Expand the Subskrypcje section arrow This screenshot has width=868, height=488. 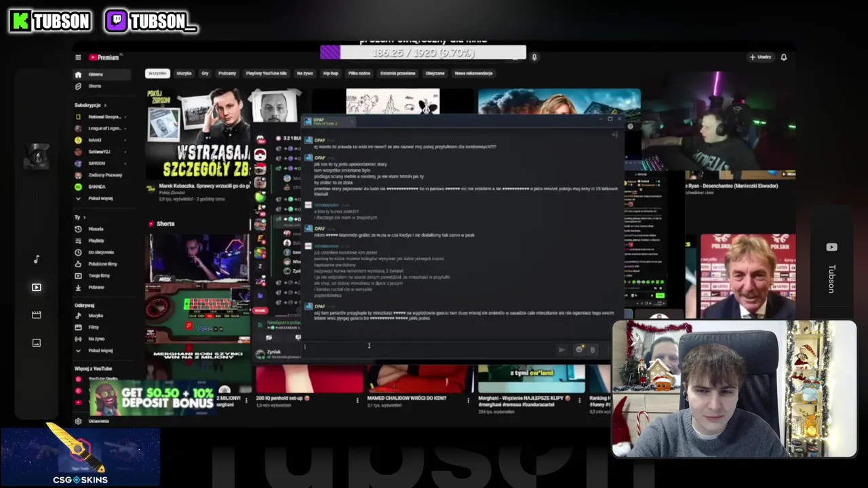106,105
